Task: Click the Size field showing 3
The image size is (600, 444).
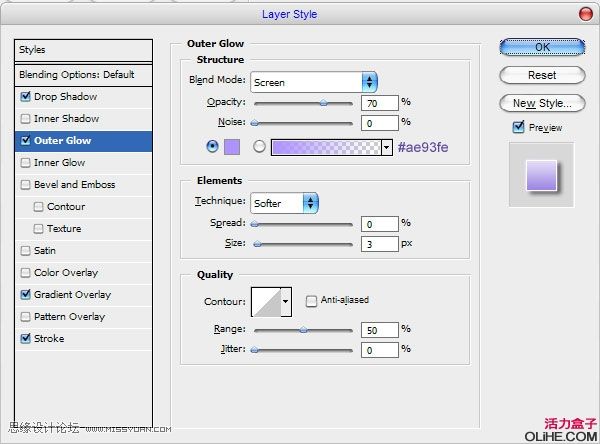Action: click(380, 244)
